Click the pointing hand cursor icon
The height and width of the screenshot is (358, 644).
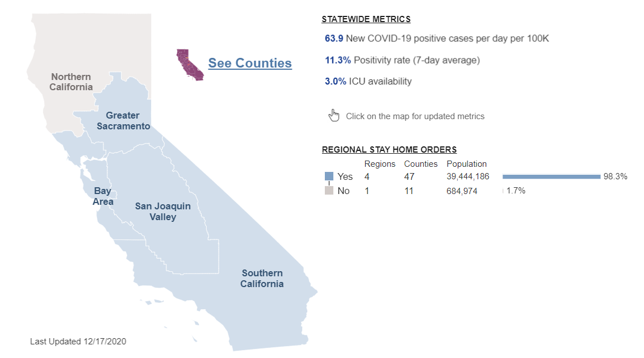click(333, 116)
